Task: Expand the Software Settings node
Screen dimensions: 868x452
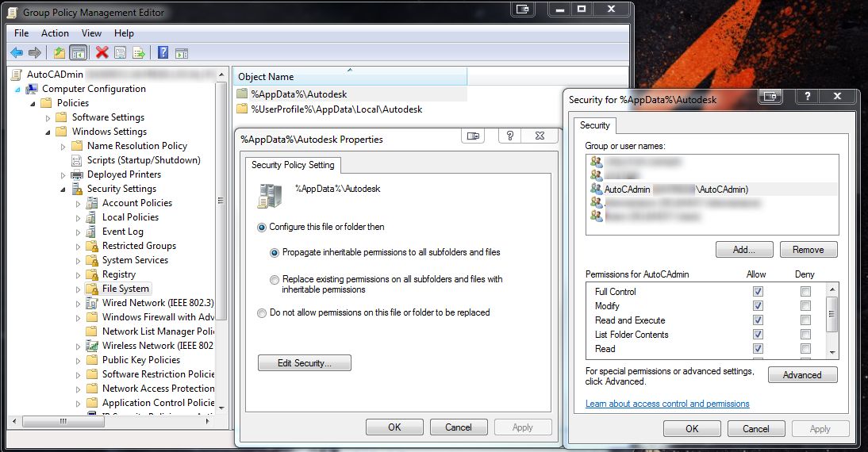Action: 48,118
